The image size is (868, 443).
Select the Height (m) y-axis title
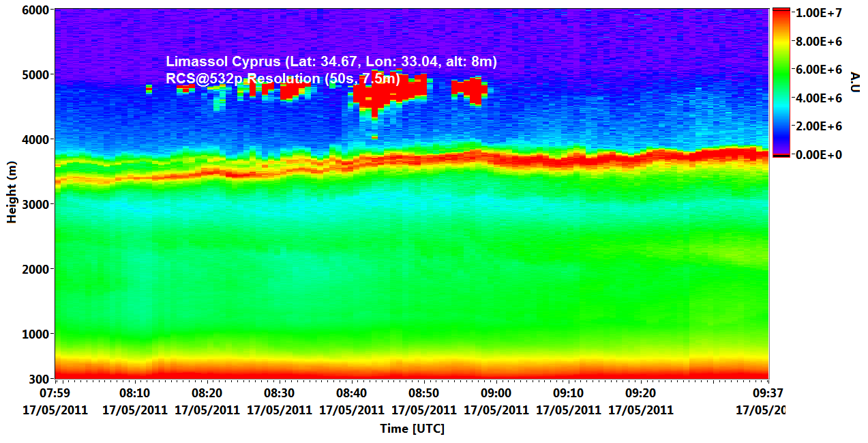click(12, 192)
